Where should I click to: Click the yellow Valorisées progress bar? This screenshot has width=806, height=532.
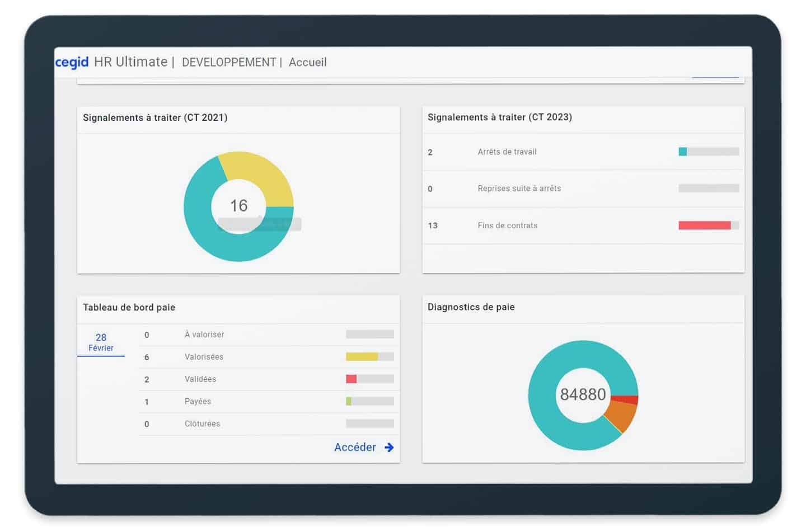click(362, 357)
